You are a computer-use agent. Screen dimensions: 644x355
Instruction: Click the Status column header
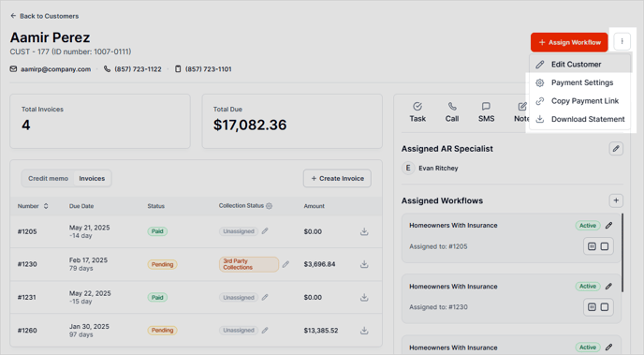coord(156,206)
